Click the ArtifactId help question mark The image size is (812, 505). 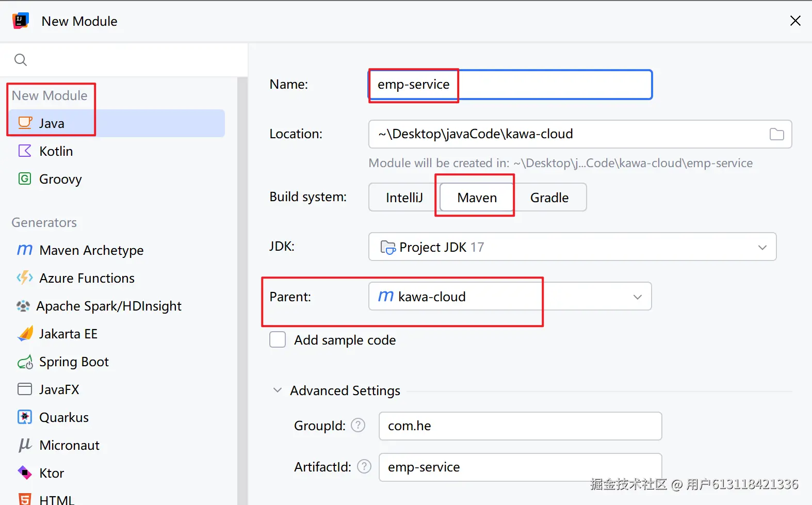pos(364,467)
